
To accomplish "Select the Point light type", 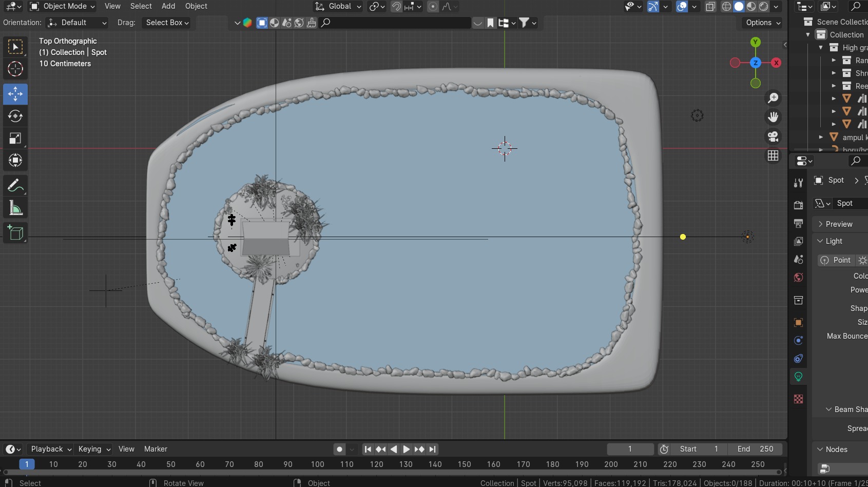I will pos(836,260).
